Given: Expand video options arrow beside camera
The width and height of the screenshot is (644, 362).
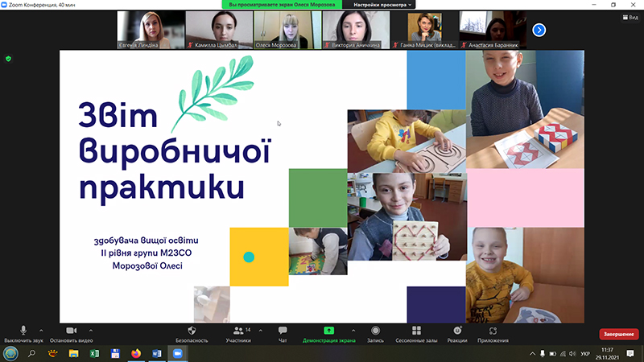Looking at the screenshot, I should click(90, 330).
